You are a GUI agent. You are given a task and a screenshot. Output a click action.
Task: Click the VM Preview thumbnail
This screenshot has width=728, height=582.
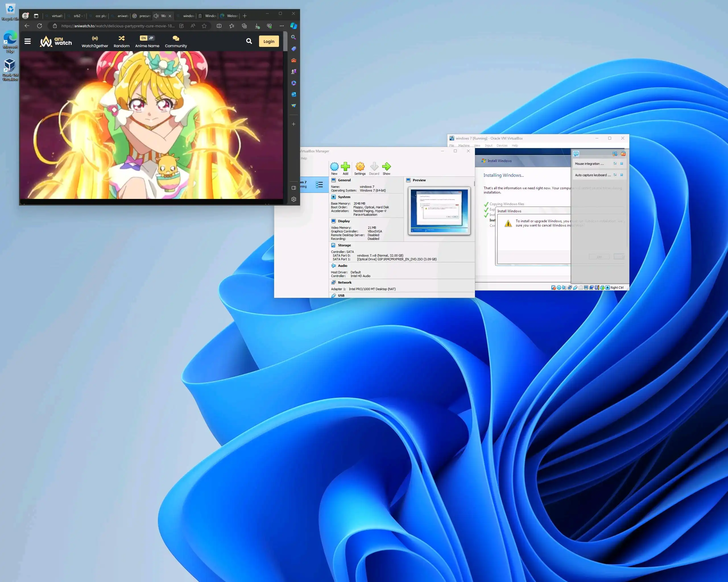[x=439, y=211]
